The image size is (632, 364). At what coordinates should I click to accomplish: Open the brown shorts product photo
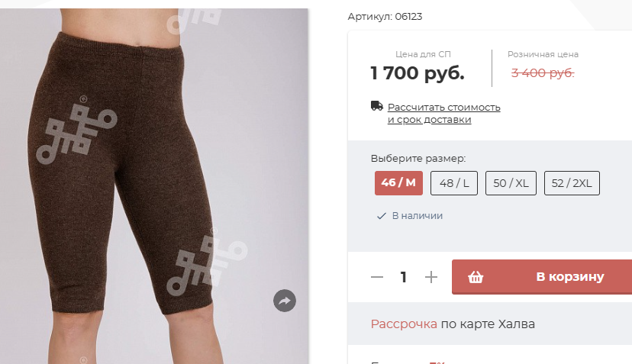tap(154, 186)
